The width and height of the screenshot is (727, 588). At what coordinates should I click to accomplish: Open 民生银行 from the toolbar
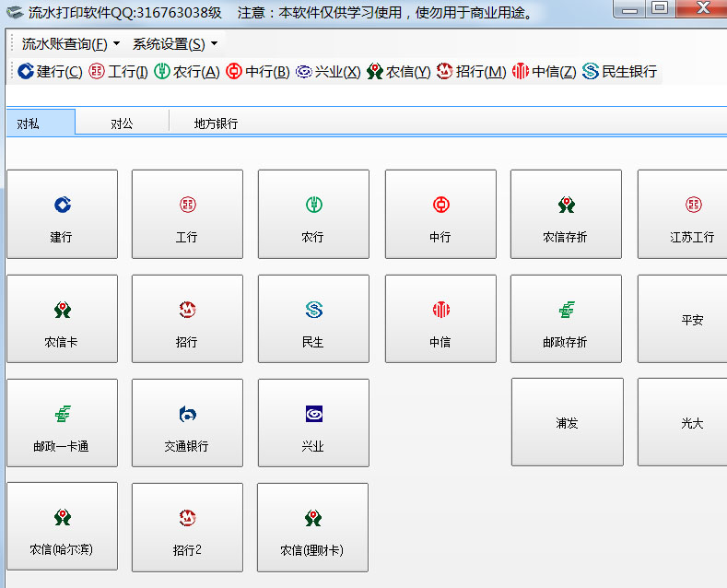click(619, 71)
